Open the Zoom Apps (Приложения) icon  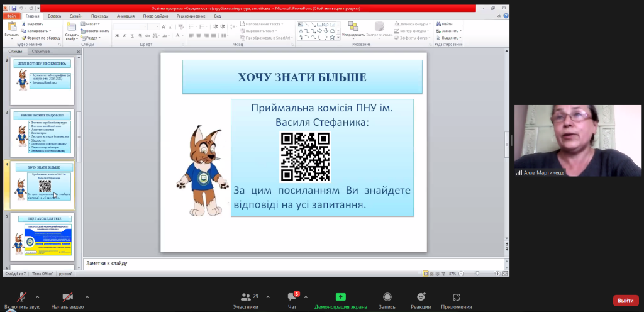457,297
